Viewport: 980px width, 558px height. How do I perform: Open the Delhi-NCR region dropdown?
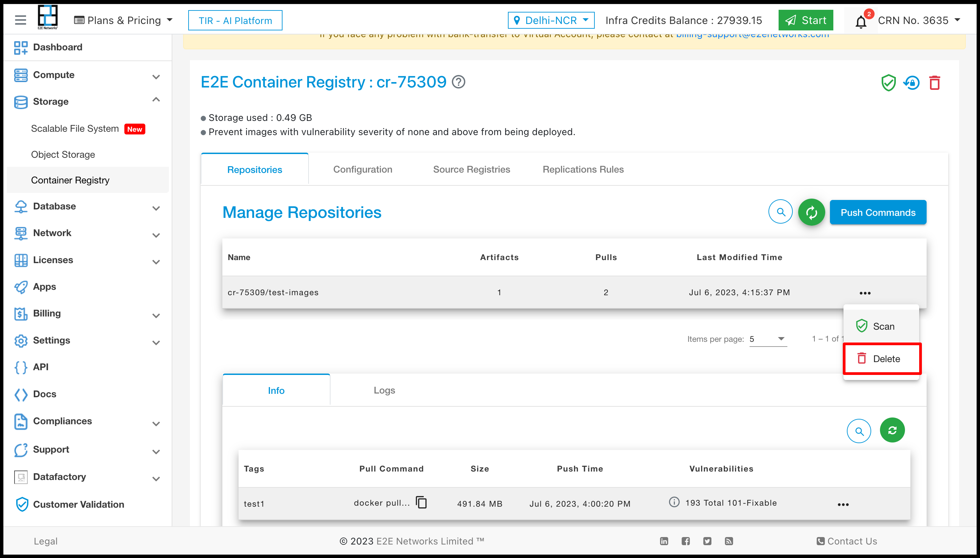tap(551, 20)
